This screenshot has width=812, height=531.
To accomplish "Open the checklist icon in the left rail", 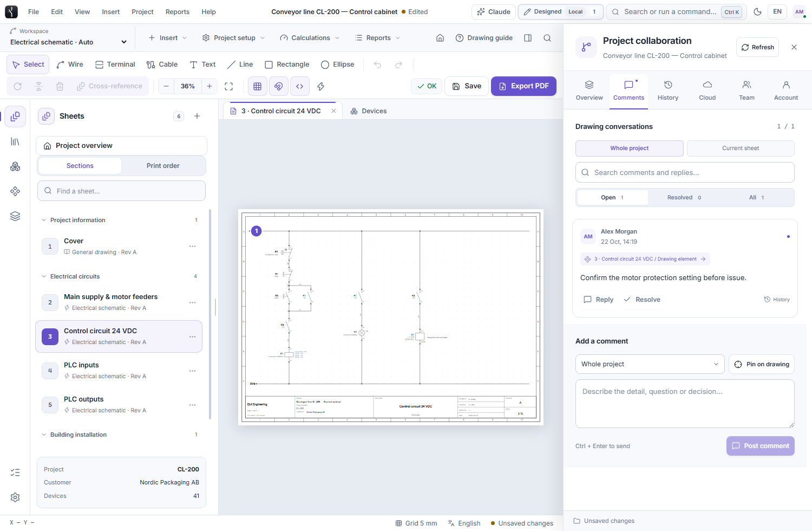I will pos(15,472).
